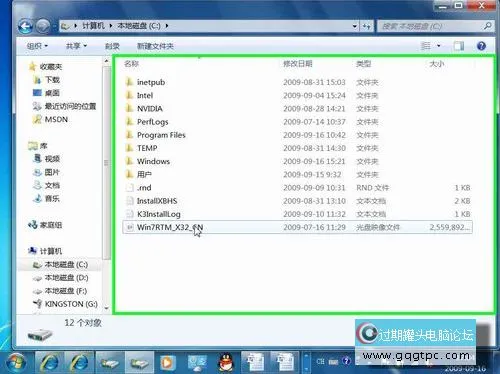This screenshot has width=500, height=374.
Task: Select the Windows folder icon
Action: pos(129,161)
